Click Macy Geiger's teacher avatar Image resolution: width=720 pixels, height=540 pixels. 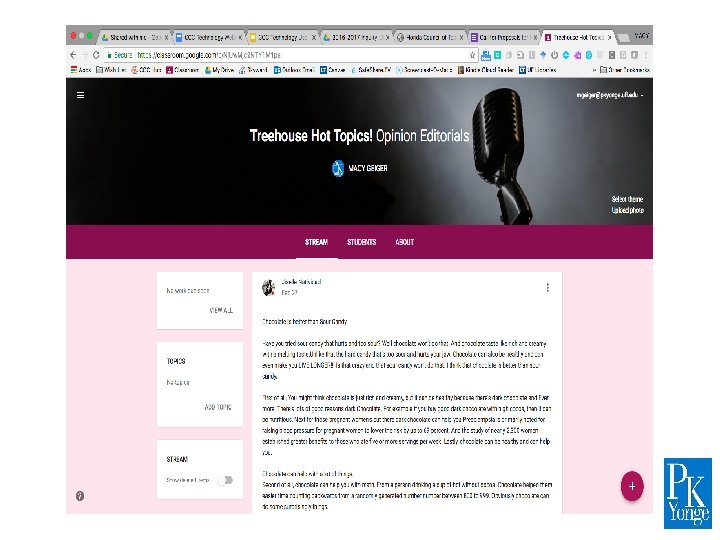point(338,168)
